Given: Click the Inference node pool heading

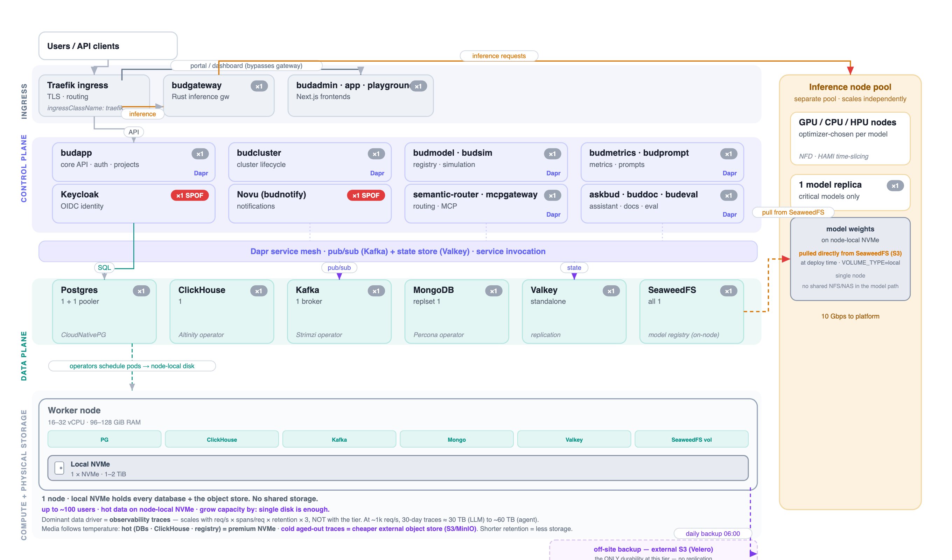Looking at the screenshot, I should [850, 87].
